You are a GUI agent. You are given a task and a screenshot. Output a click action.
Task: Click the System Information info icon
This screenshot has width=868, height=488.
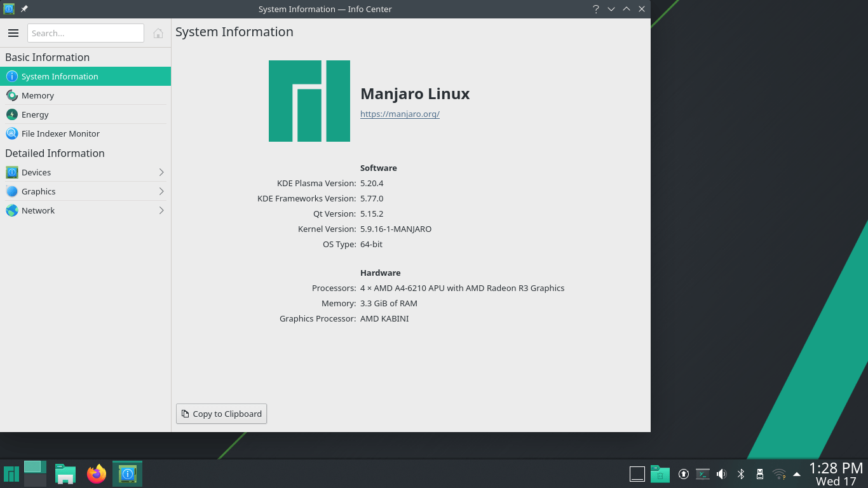(x=11, y=76)
